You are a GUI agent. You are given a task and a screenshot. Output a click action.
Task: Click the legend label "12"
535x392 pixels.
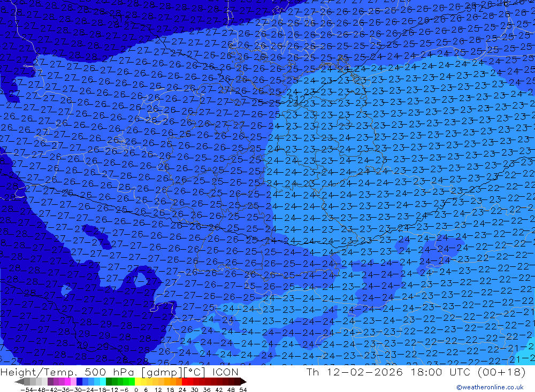coord(158,389)
